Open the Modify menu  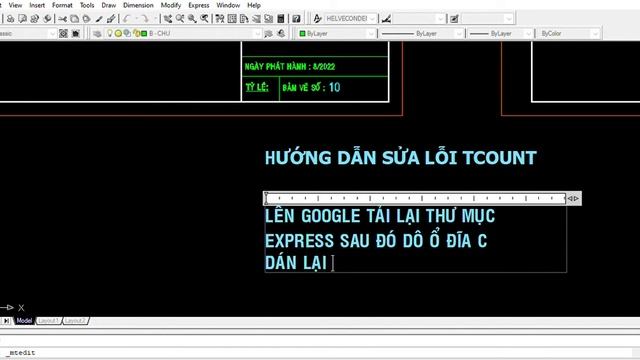pos(171,5)
